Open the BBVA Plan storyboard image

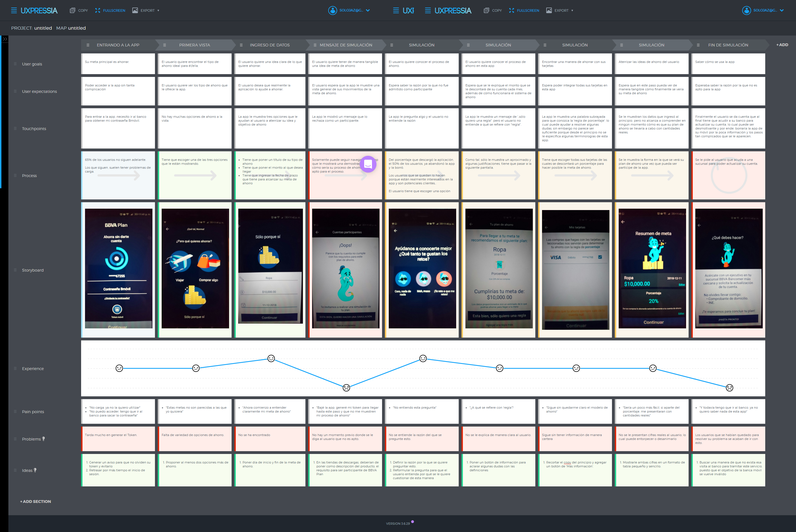(118, 268)
